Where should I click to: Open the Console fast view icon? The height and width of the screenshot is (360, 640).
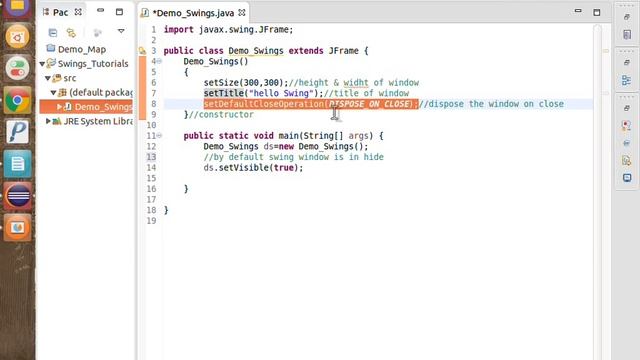point(627,178)
